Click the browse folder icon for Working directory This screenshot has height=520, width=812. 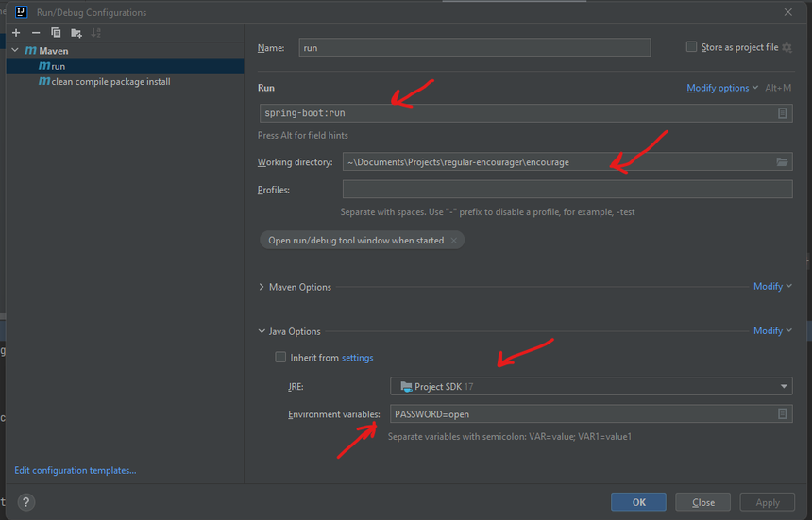click(782, 162)
